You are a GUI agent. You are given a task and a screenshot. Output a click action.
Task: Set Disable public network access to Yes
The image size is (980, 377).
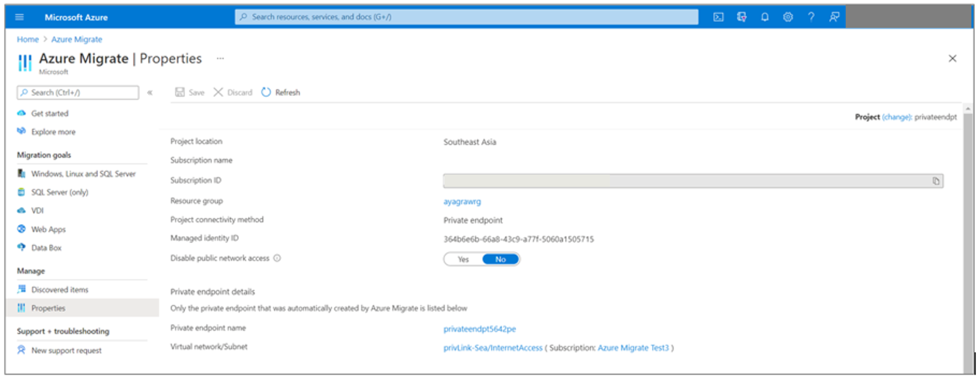pyautogui.click(x=463, y=259)
